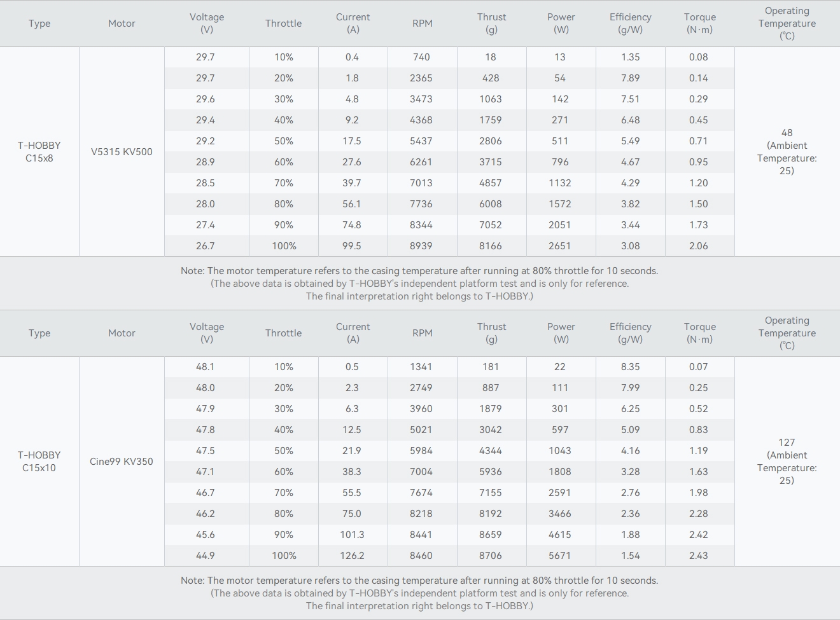The width and height of the screenshot is (840, 620).
Task: Click the 2.43 torque value
Action: [x=698, y=556]
